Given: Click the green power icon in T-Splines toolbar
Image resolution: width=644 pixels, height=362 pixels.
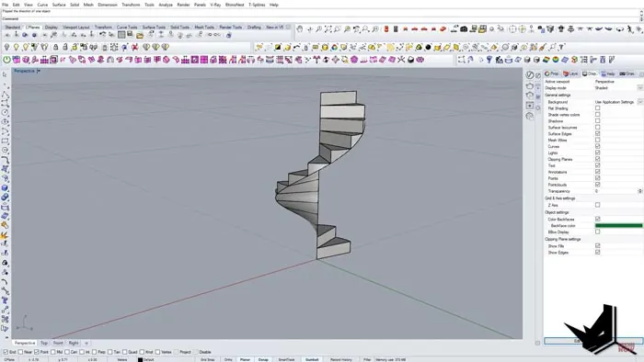Looking at the screenshot, I should [x=6, y=60].
